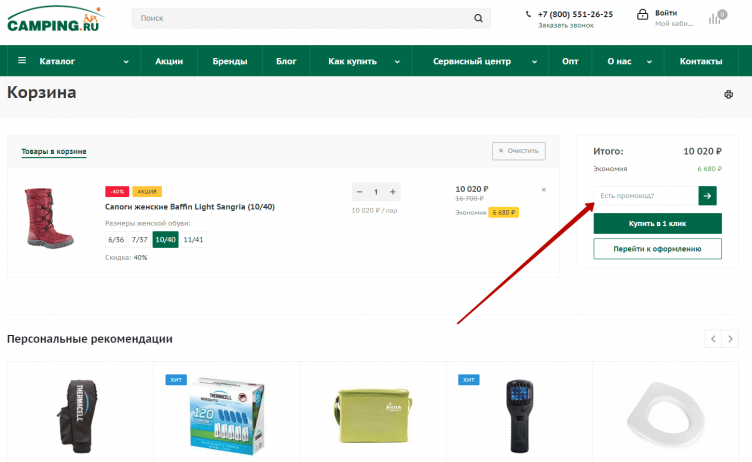
Task: Open the Сервисный центр menu
Action: tap(472, 61)
